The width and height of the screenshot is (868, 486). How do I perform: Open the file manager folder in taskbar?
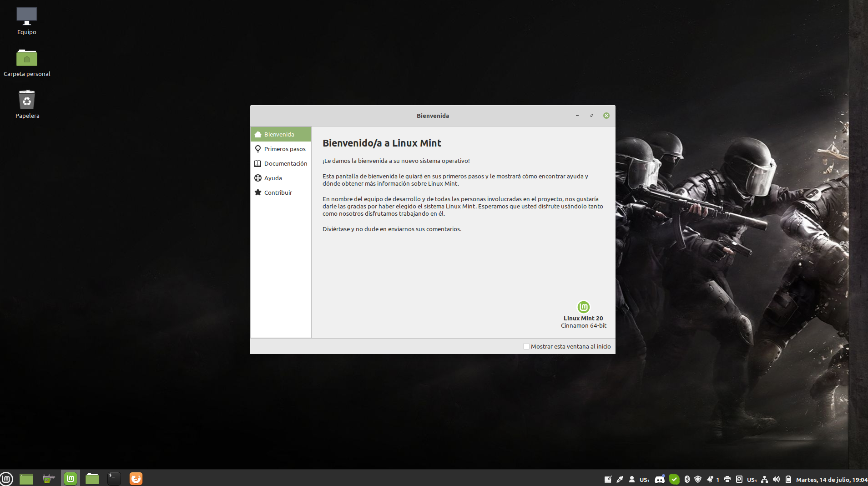tap(92, 479)
